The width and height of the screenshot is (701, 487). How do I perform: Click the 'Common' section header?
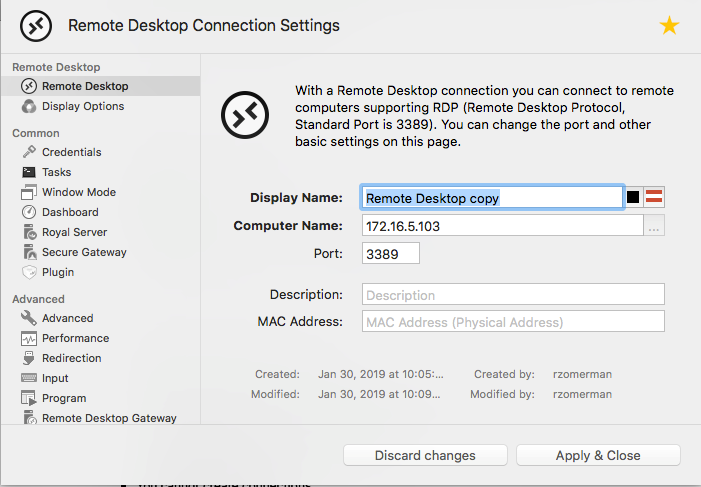click(x=36, y=133)
